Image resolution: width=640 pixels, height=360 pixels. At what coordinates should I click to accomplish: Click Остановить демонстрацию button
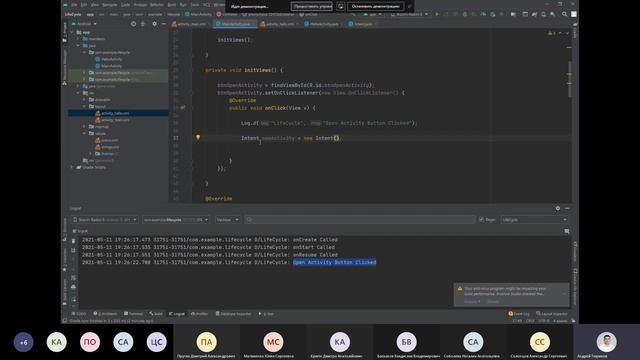click(375, 6)
